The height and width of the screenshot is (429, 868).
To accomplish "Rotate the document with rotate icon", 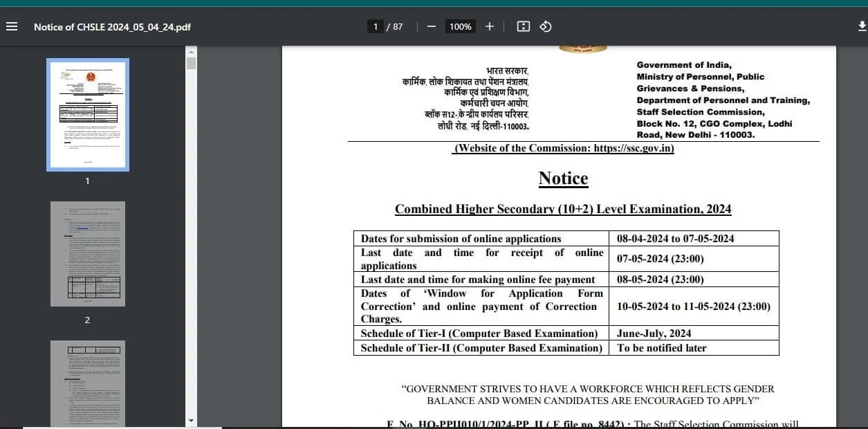I will tap(545, 26).
